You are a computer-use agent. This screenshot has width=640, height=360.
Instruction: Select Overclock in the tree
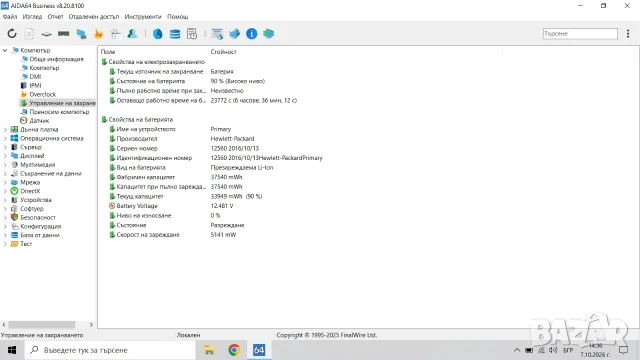[x=42, y=94]
